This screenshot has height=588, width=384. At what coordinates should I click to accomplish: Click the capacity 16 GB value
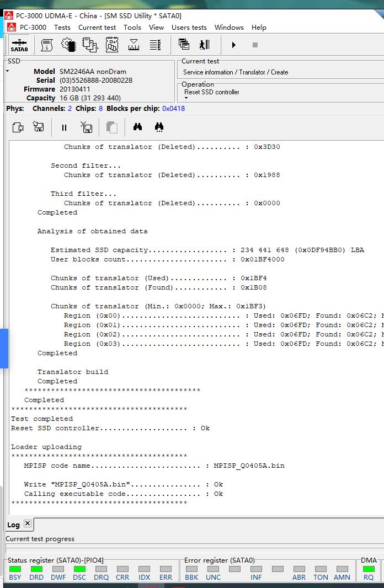(x=90, y=98)
